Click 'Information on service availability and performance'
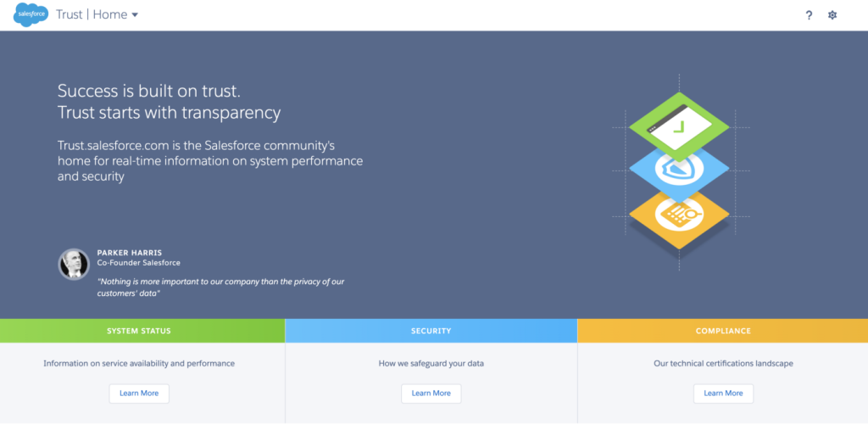This screenshot has height=441, width=868. 139,364
